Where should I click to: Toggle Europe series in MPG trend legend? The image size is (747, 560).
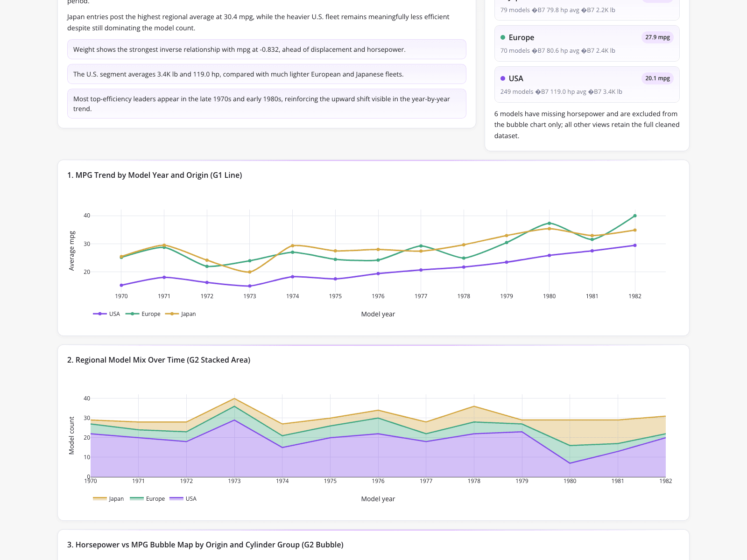[143, 314]
